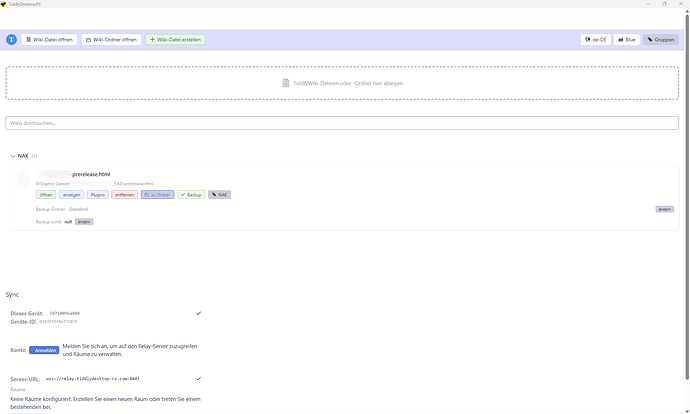The image size is (690, 414).
Task: Click the device name field 'Dieses Gerät'
Action: [120, 314]
